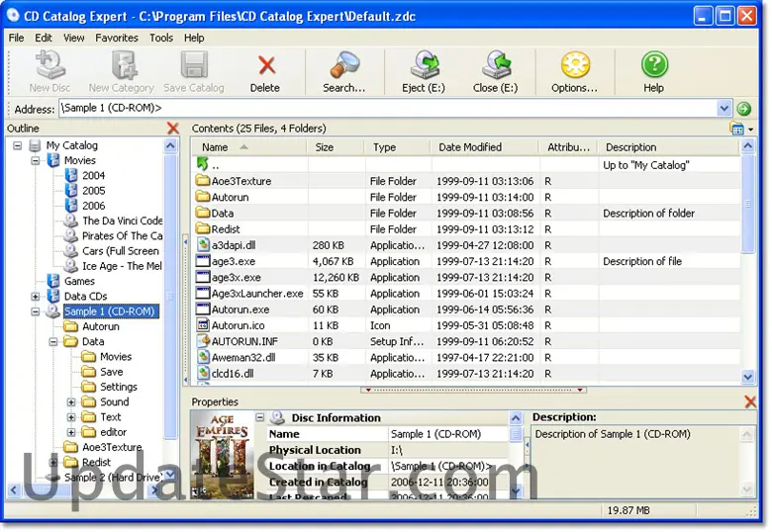Open the Help menu

tap(194, 38)
